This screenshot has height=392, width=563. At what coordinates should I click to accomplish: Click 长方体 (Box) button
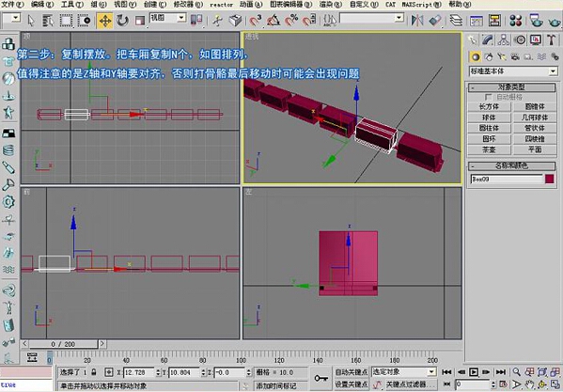click(489, 106)
